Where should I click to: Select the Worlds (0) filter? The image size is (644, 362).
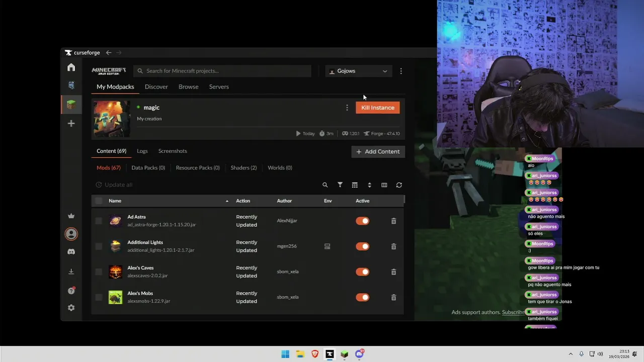coord(280,167)
